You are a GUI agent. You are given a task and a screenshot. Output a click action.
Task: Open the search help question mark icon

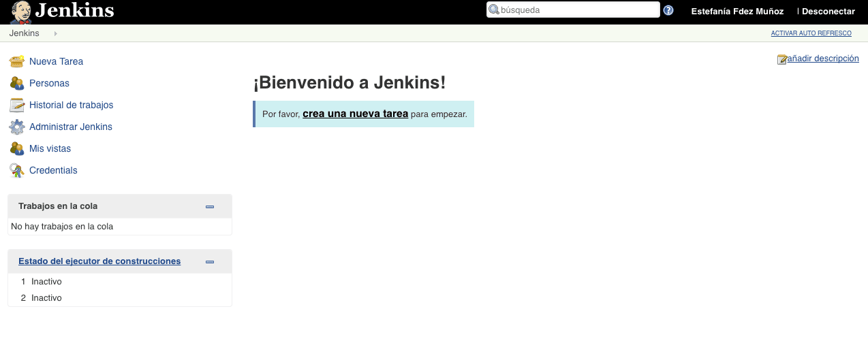[668, 10]
